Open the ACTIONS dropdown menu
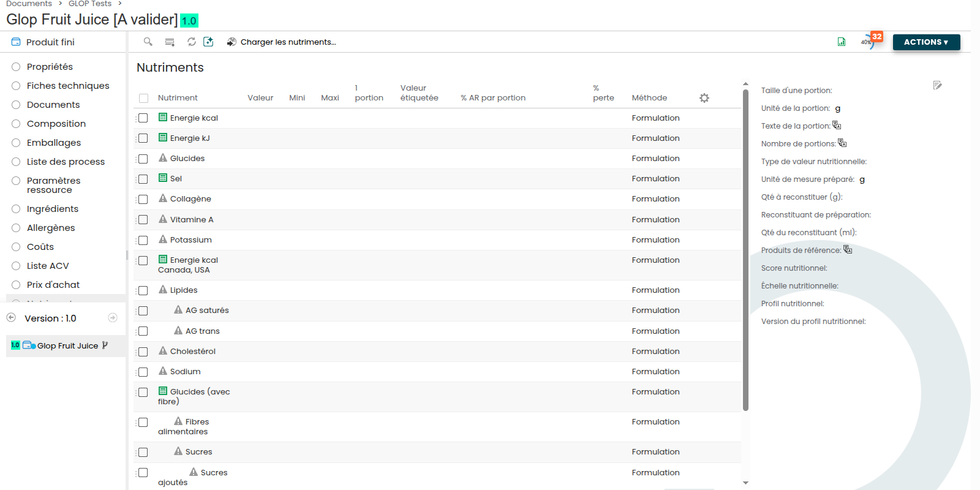 (x=926, y=42)
